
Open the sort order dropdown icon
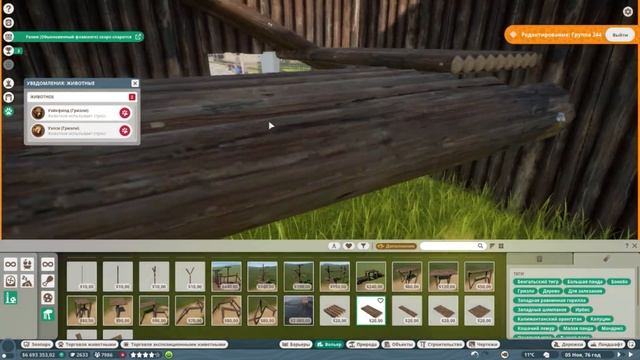pyautogui.click(x=492, y=246)
